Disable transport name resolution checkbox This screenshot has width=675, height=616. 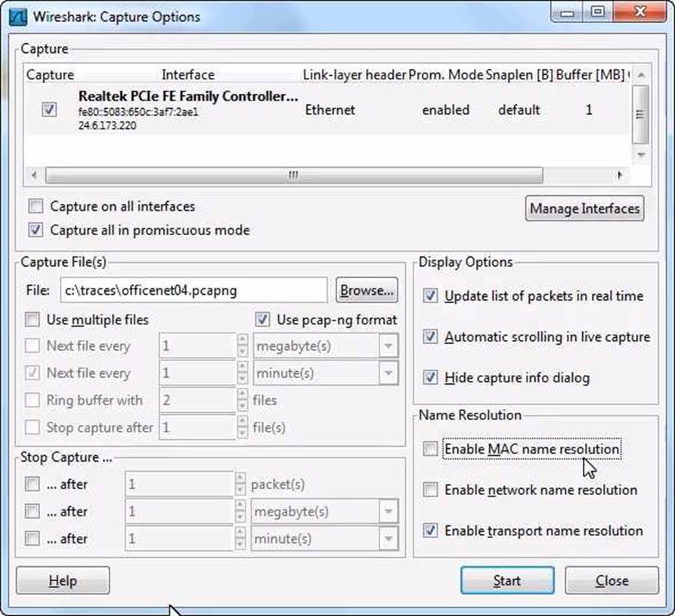point(430,531)
